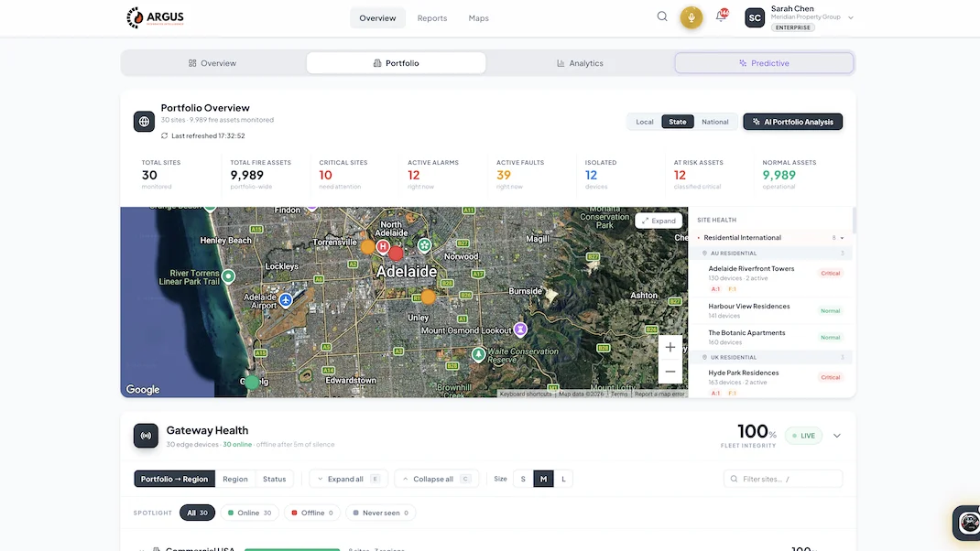The image size is (980, 551).
Task: Click the Filter sites input field
Action: [783, 480]
